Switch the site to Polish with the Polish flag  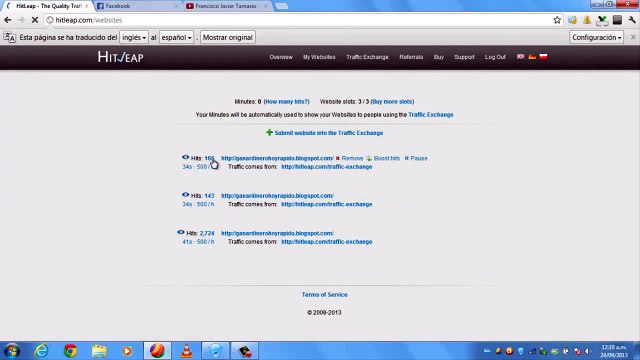tap(543, 57)
